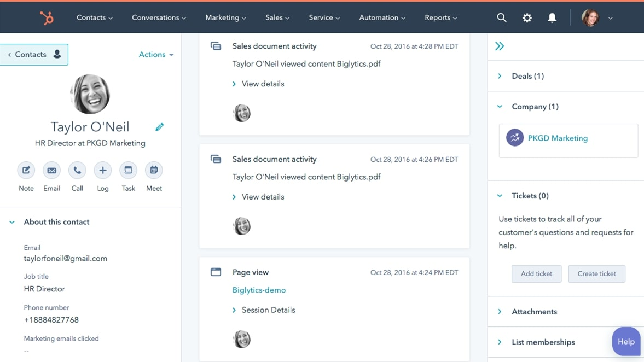Screen dimensions: 644x362
Task: Click the settings gear icon
Action: [x=527, y=17]
